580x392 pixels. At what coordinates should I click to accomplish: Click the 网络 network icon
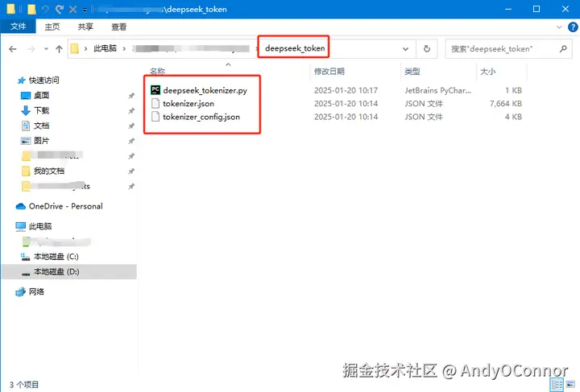point(21,292)
